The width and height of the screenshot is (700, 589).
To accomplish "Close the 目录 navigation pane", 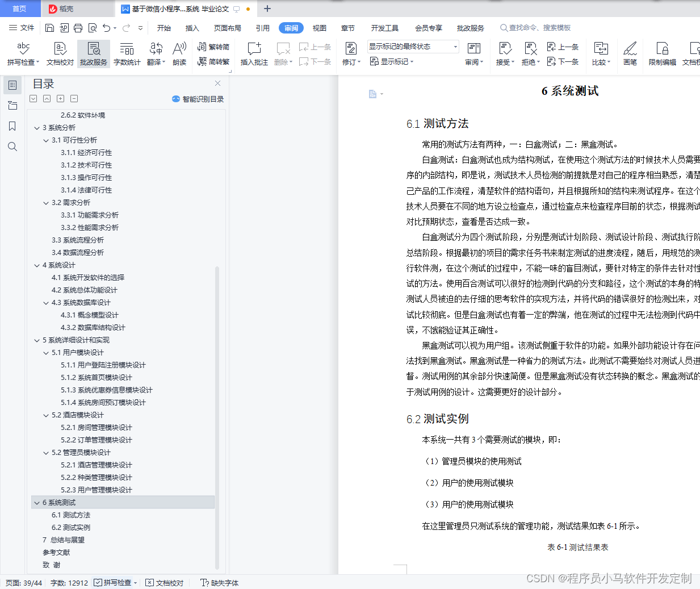I will pos(217,83).
